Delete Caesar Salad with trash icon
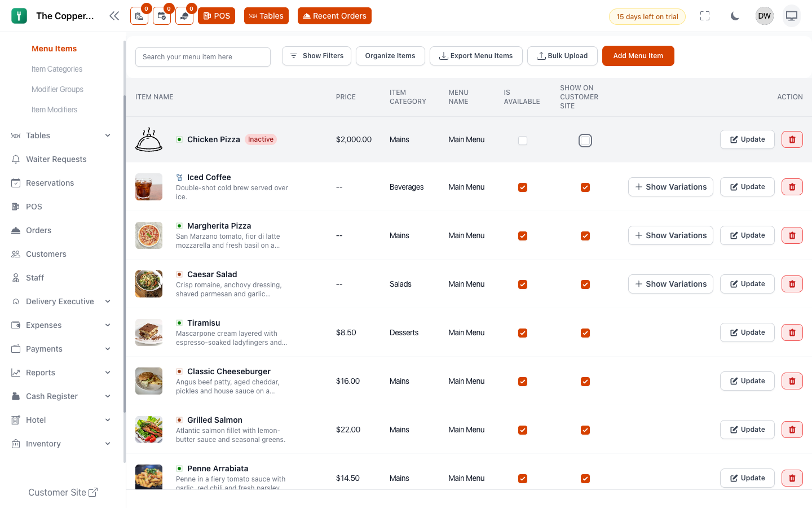The image size is (812, 508). point(792,284)
